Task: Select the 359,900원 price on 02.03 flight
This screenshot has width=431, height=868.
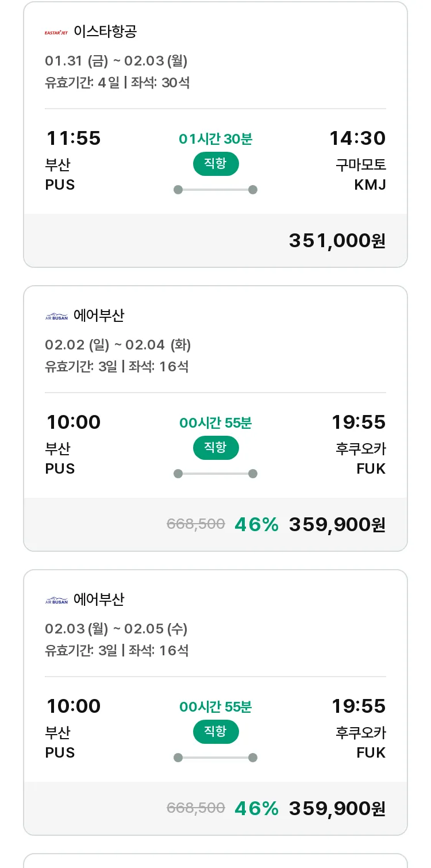Action: click(x=337, y=808)
